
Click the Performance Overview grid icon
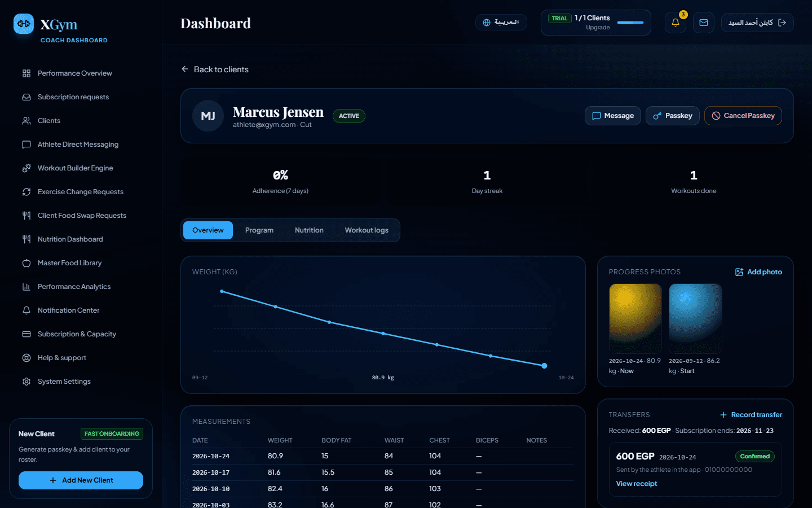(27, 73)
